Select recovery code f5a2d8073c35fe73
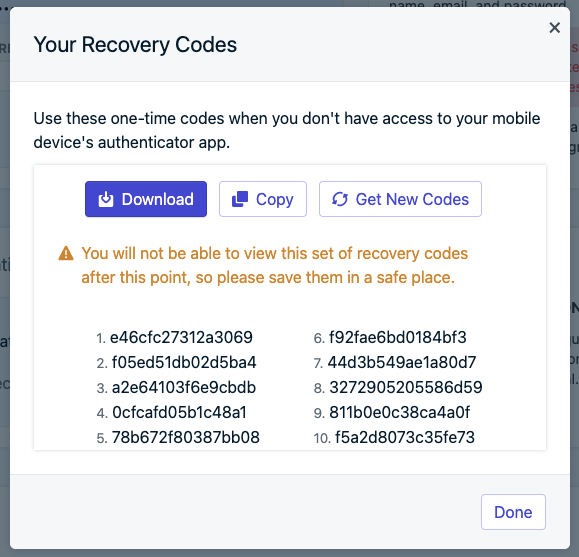Image resolution: width=579 pixels, height=557 pixels. pos(405,437)
